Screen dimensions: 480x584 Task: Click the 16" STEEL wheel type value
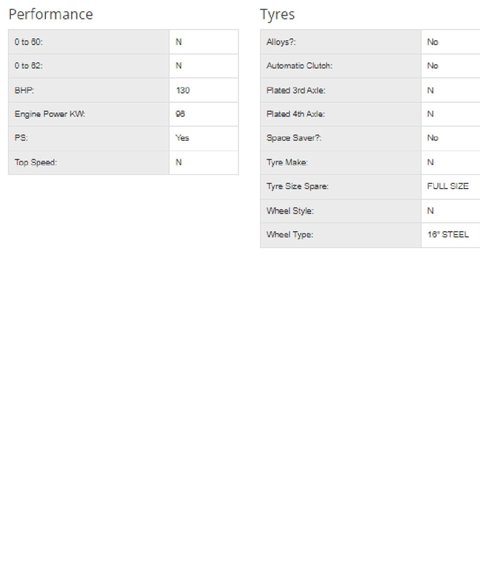[x=448, y=235]
